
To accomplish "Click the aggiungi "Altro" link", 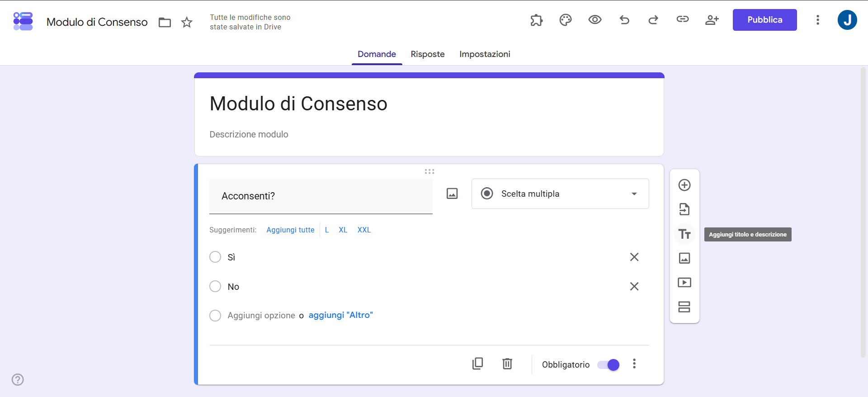I will coord(340,315).
